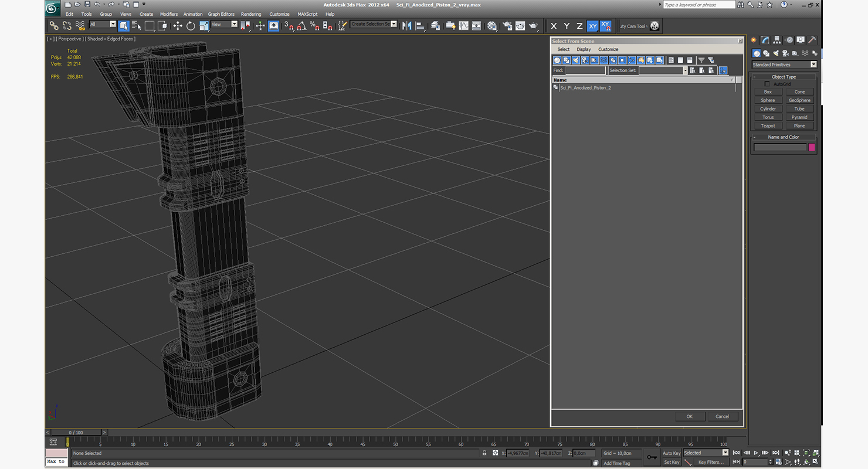Screen dimensions: 868x469
Task: Click the Teapot primitive button
Action: (x=768, y=126)
